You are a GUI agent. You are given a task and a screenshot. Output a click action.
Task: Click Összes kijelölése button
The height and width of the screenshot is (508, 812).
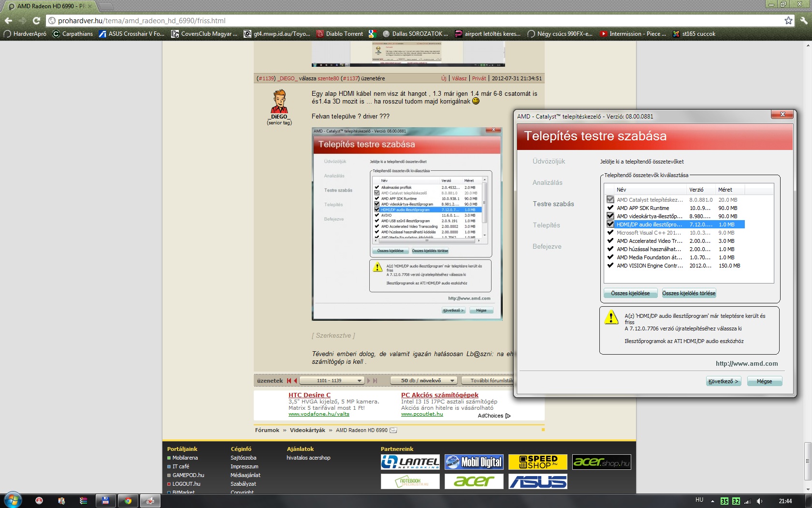630,293
